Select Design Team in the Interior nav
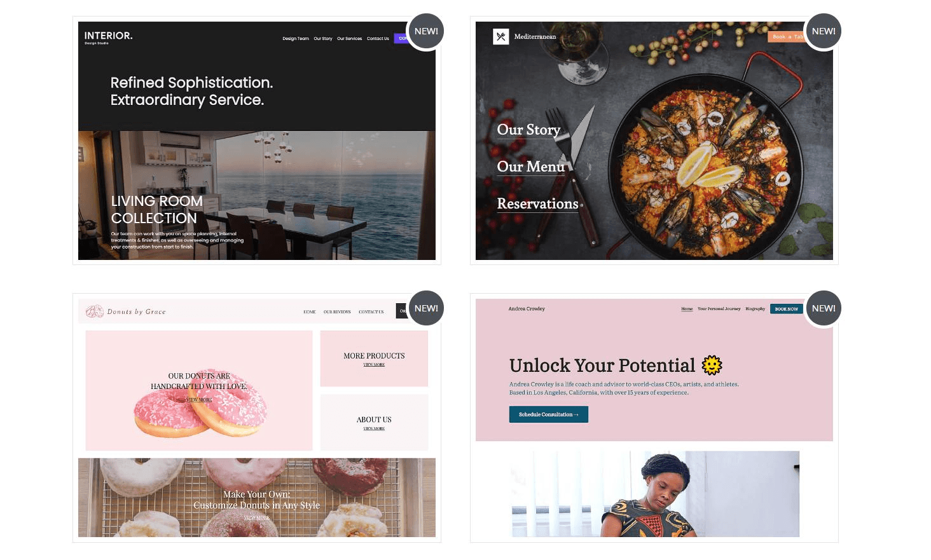The height and width of the screenshot is (560, 931). [296, 39]
